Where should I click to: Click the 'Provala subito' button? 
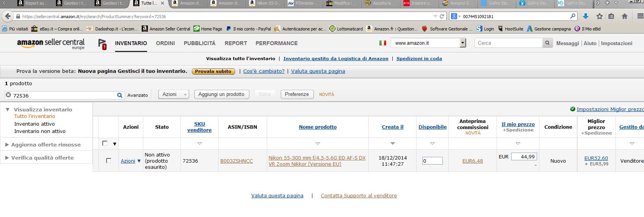tap(213, 71)
